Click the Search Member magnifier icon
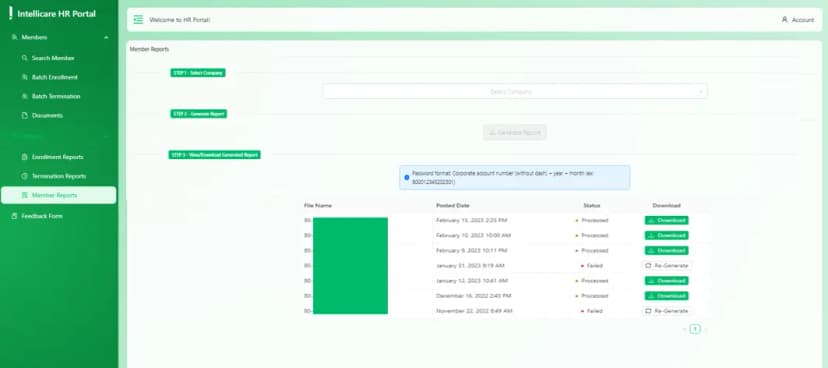The width and height of the screenshot is (828, 368). pyautogui.click(x=24, y=58)
